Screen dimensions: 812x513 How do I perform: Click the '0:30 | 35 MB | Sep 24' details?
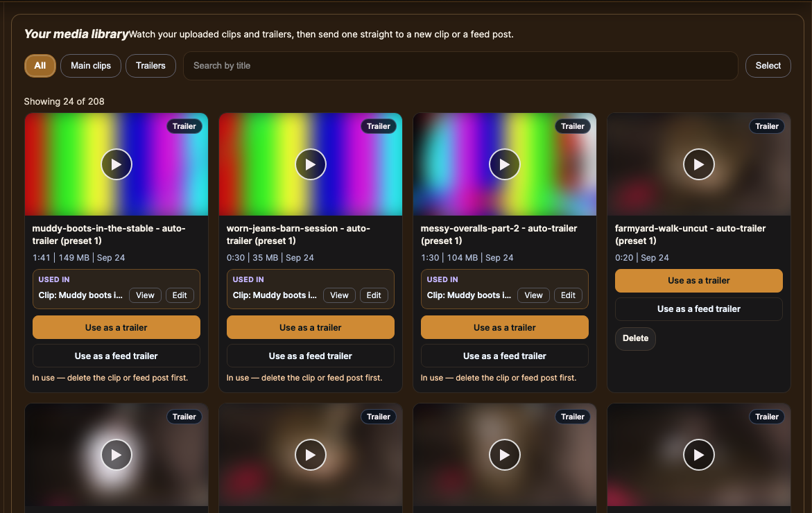pos(270,258)
